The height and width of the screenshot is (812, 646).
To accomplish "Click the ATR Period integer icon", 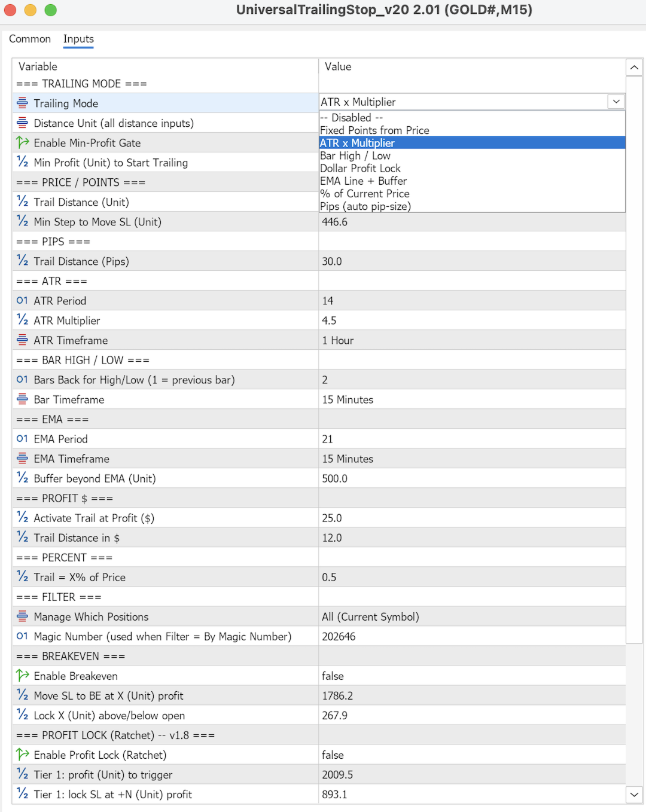I will click(x=22, y=300).
